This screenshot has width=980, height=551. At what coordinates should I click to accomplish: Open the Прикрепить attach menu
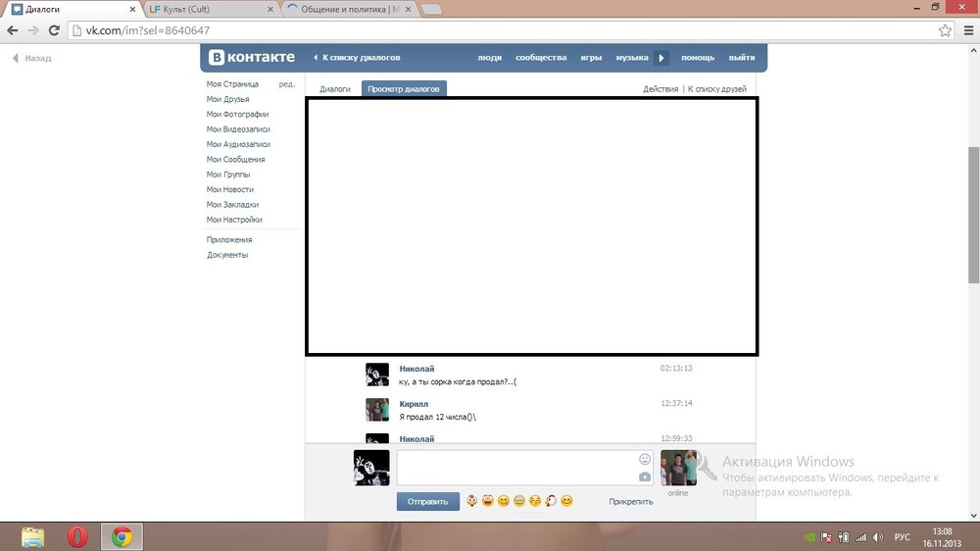630,502
